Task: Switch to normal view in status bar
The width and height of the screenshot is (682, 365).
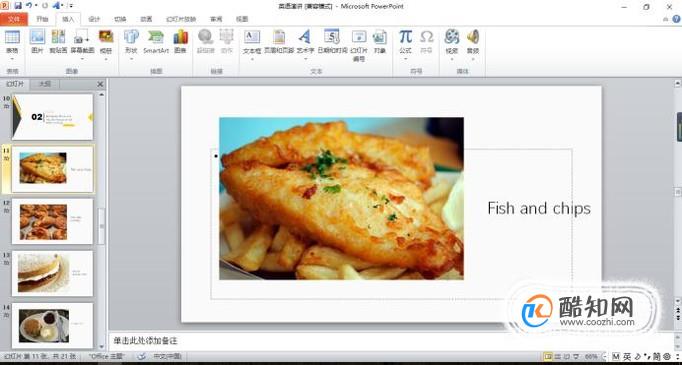Action: (x=548, y=356)
